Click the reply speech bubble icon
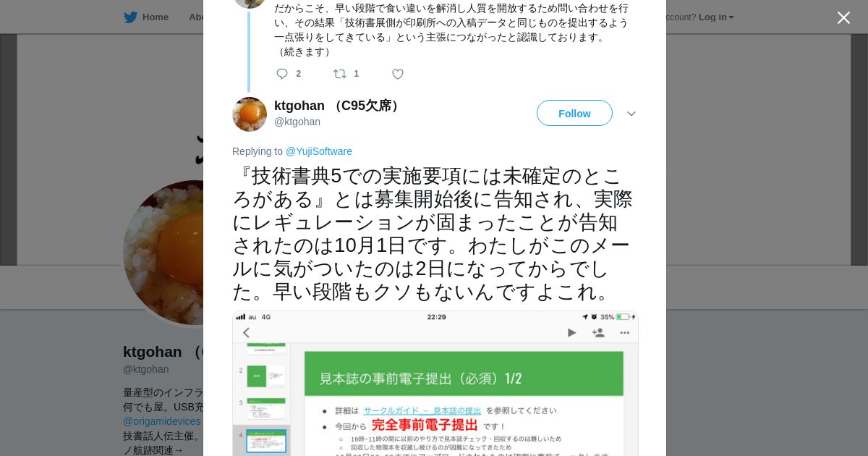This screenshot has height=456, width=868. point(282,74)
